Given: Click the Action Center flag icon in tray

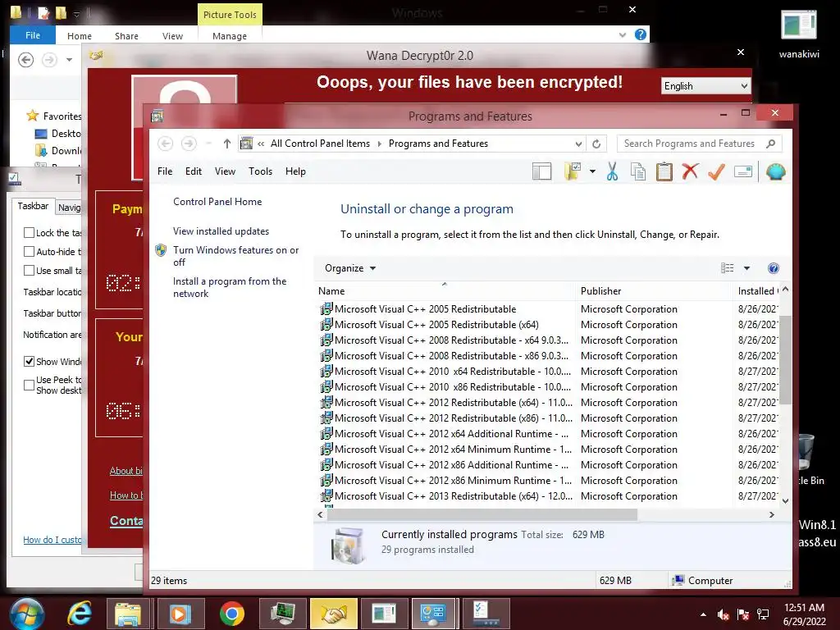Looking at the screenshot, I should tap(743, 614).
